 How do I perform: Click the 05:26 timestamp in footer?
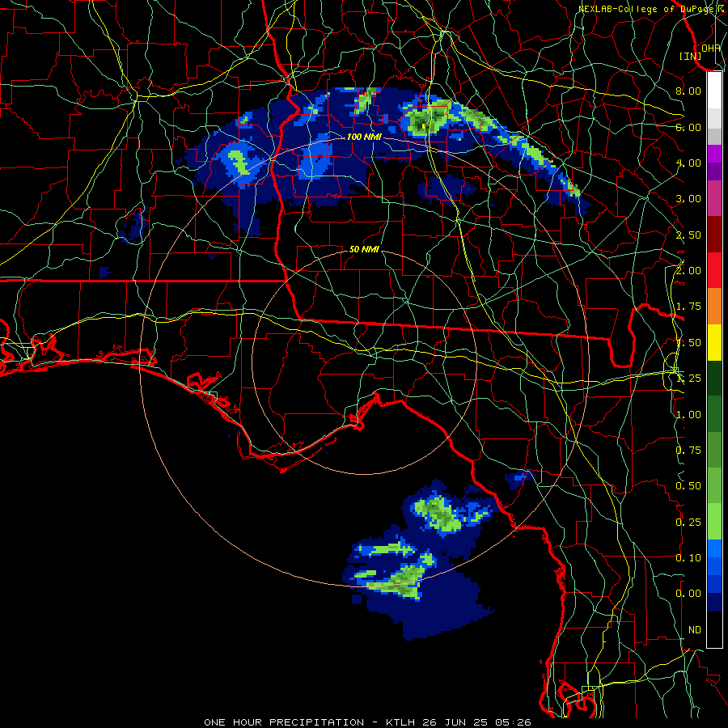[513, 722]
